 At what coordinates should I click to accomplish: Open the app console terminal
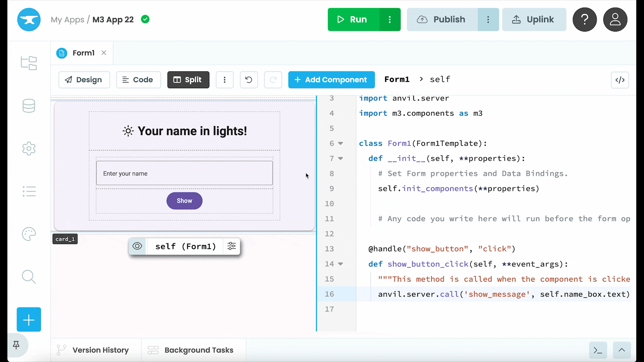pyautogui.click(x=598, y=350)
